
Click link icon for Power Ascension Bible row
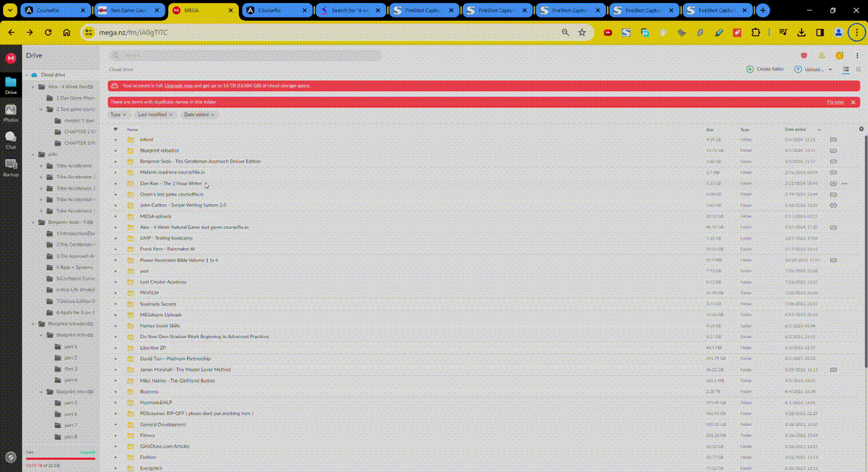tap(833, 260)
